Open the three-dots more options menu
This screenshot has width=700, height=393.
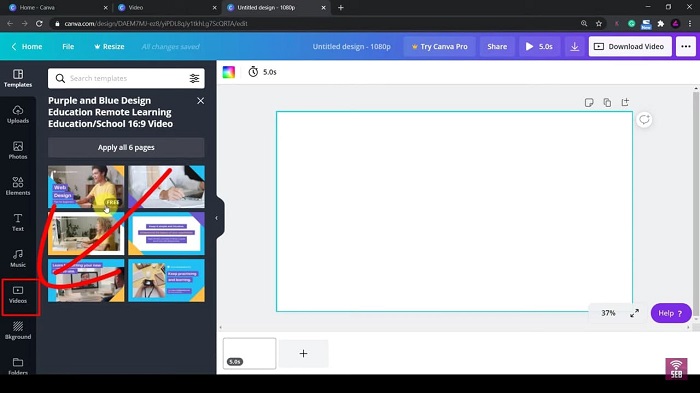click(686, 46)
